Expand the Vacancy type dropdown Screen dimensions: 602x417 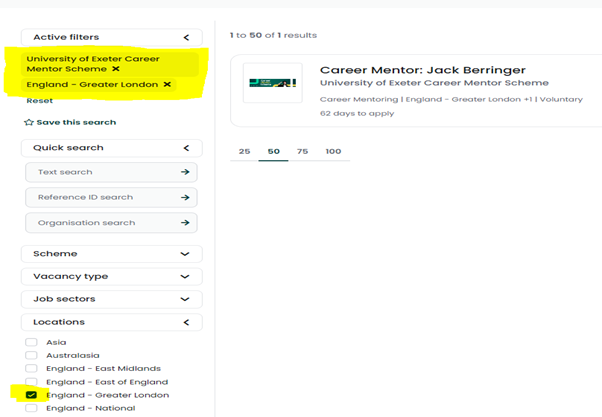coord(185,277)
